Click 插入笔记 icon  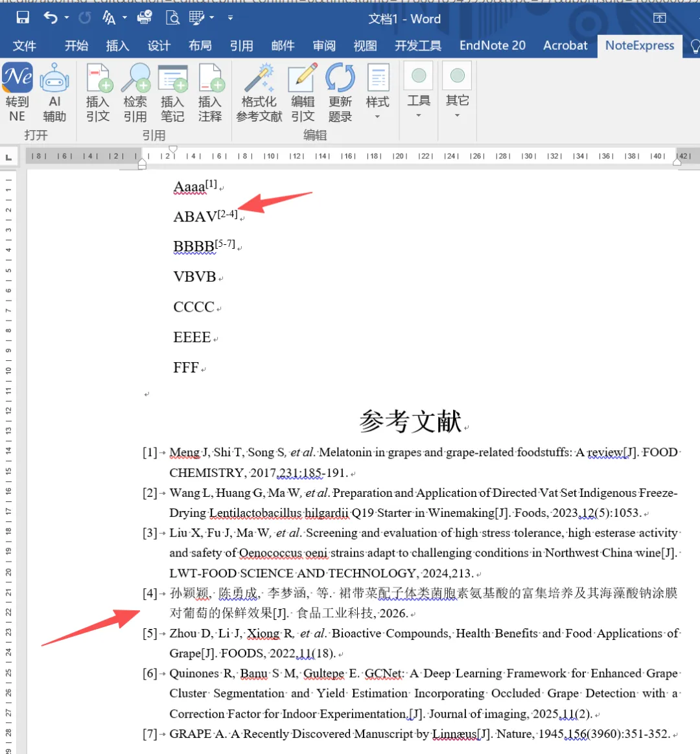coord(172,93)
